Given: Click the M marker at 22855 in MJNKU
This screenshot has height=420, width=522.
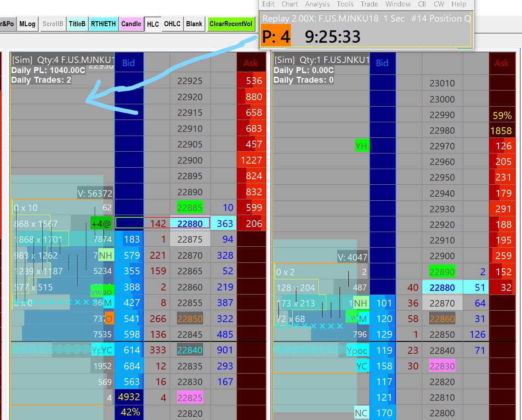Looking at the screenshot, I should (108, 303).
